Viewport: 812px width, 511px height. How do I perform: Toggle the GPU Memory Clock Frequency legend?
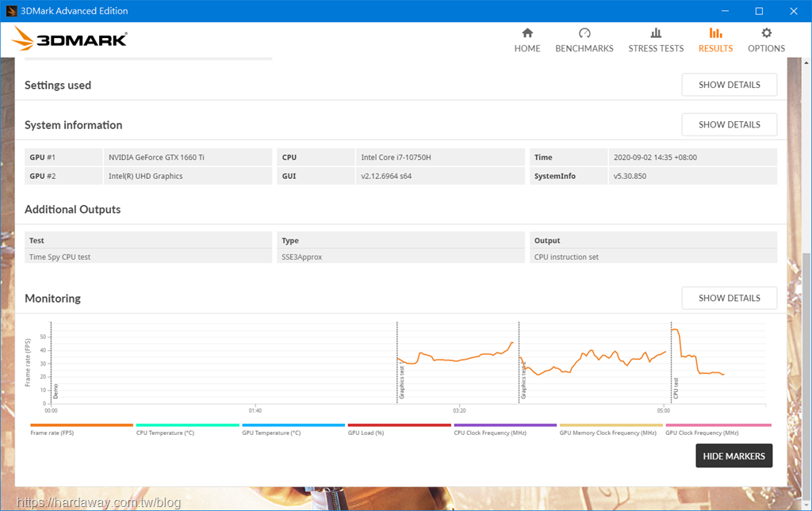[x=611, y=429]
